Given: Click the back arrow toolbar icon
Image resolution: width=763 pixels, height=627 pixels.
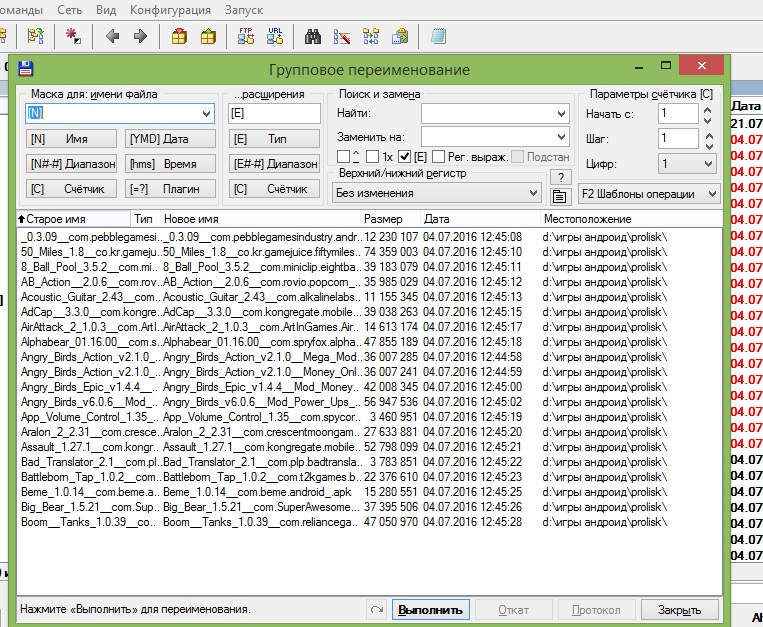Looking at the screenshot, I should (112, 36).
